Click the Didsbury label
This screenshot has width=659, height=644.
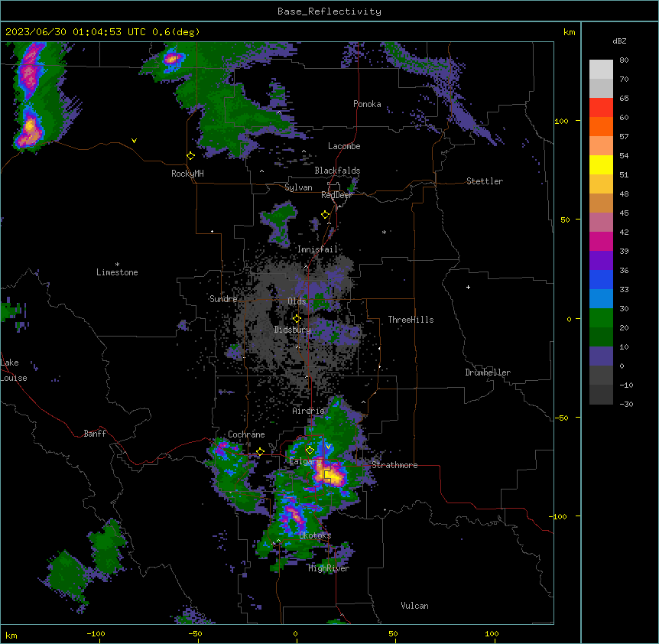tap(292, 330)
